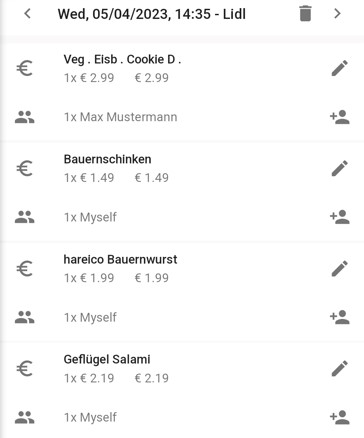Click the people icon beside Max Mustermann
This screenshot has width=364, height=438.
pyautogui.click(x=24, y=117)
